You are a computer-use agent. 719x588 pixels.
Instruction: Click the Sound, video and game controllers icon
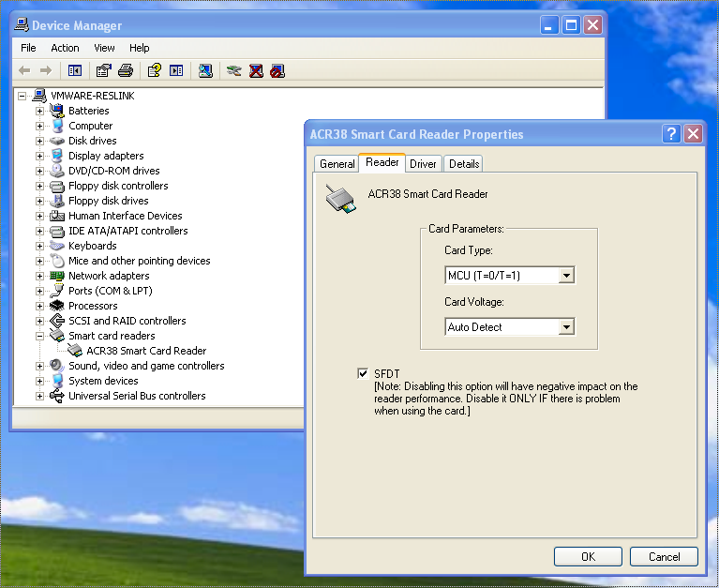[x=57, y=366]
